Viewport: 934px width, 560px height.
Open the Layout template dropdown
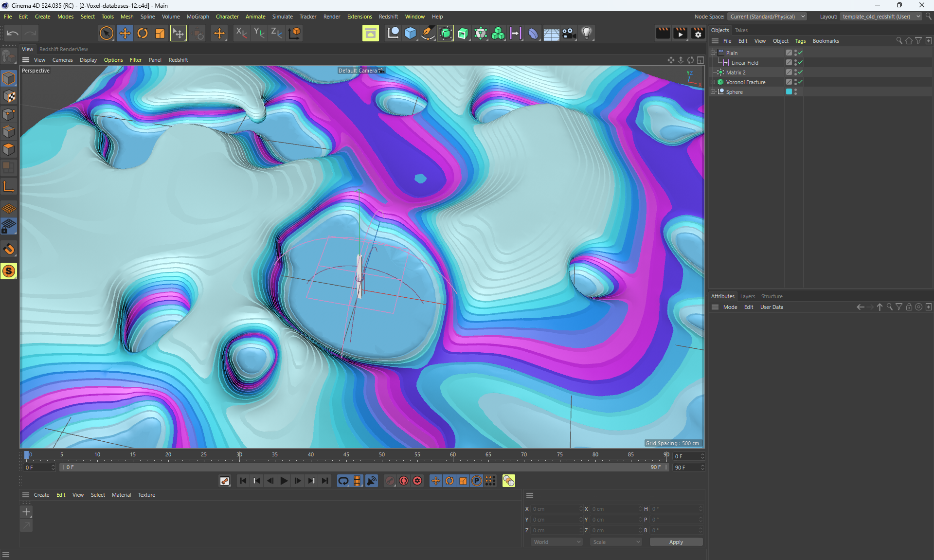point(881,17)
